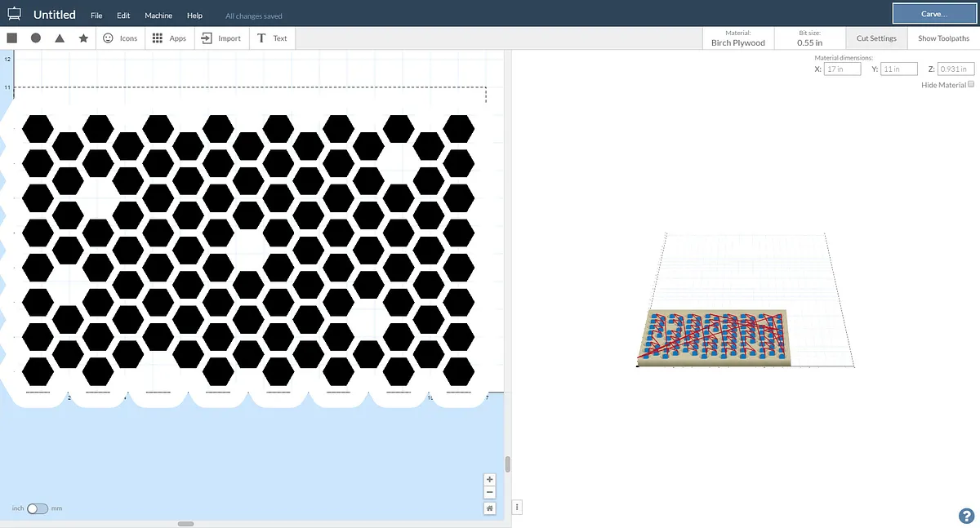
Task: Check the Hide Material checkbox
Action: pyautogui.click(x=971, y=85)
